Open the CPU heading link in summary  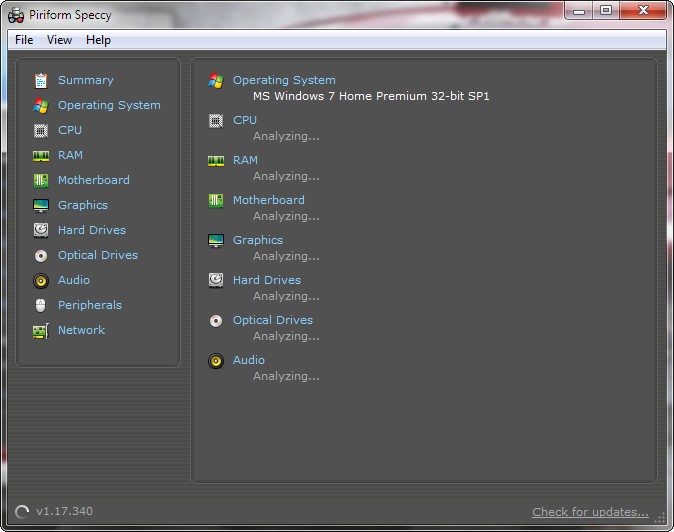point(245,120)
